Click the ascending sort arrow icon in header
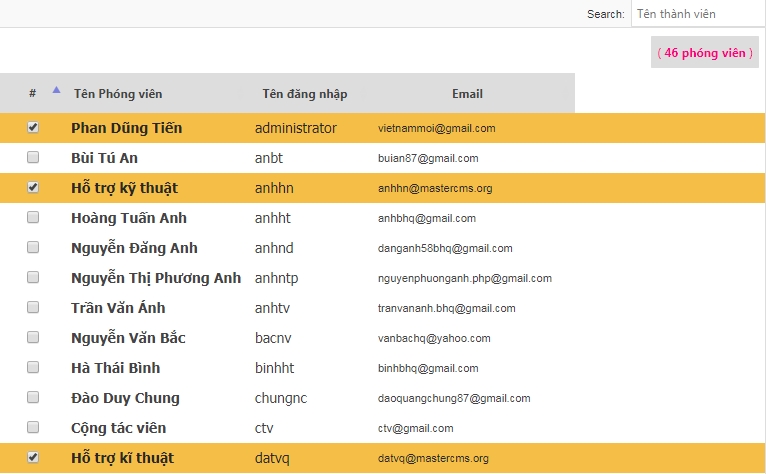 (x=57, y=89)
